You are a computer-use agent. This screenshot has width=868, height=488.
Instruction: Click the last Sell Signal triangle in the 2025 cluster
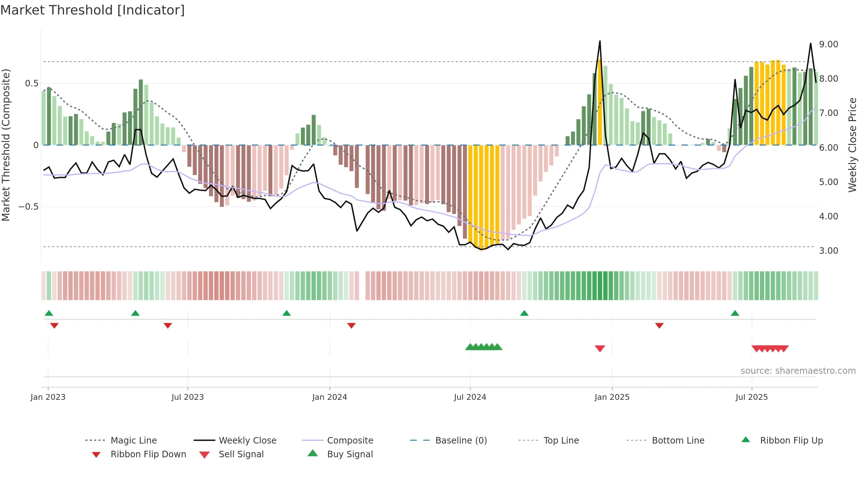[784, 348]
